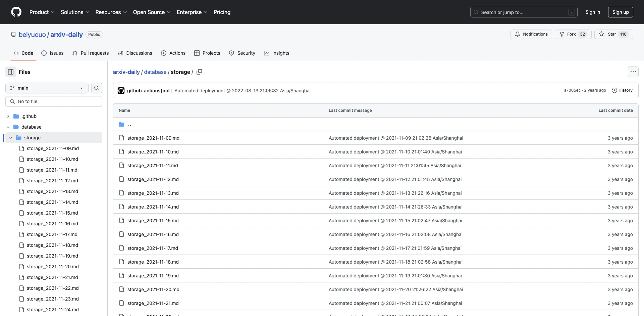Click the github-actions[bot] author name

[x=149, y=91]
